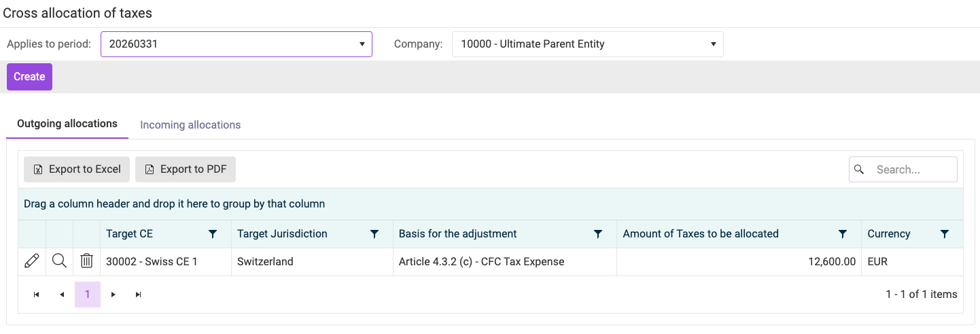View details of Swiss CE 1 allocation
Screen dimensions: 980x334
click(x=59, y=261)
